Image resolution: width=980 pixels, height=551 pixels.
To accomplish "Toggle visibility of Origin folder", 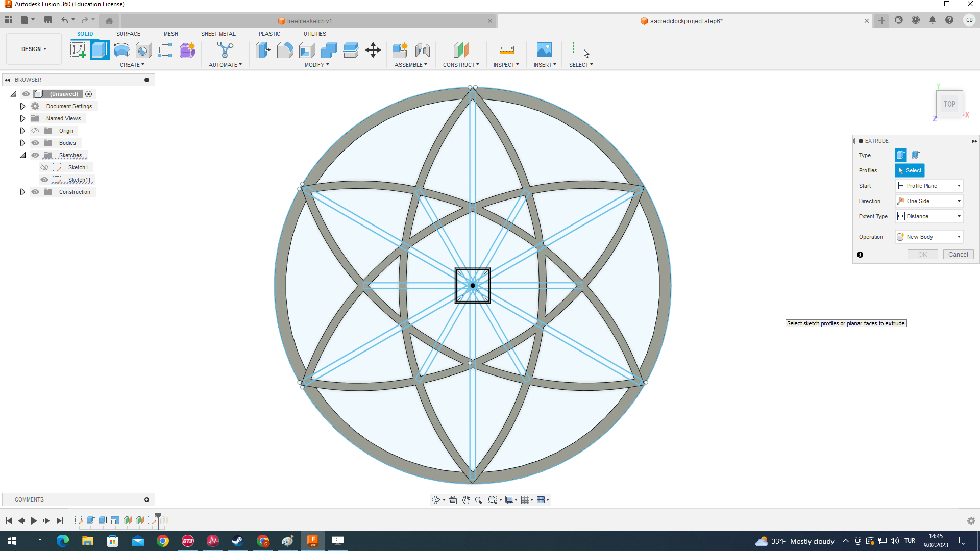I will [x=35, y=131].
